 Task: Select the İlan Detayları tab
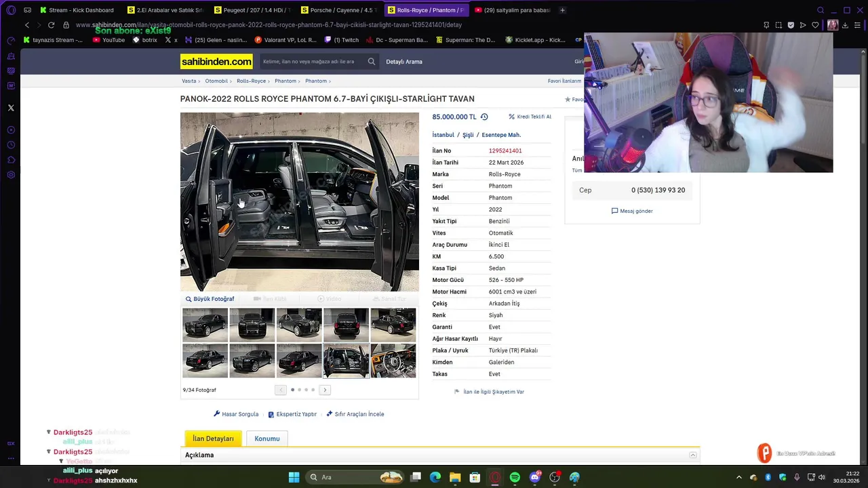click(x=213, y=439)
